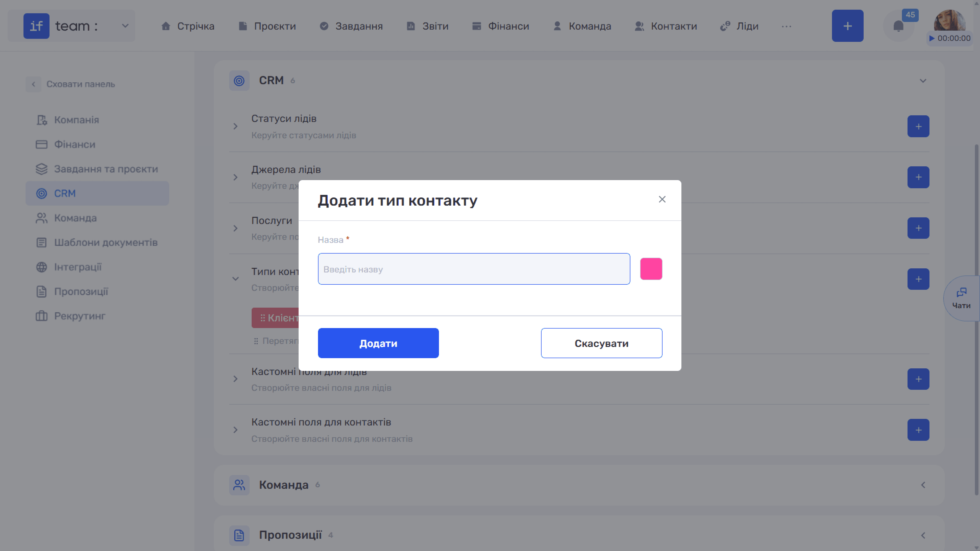Add a custom contact field plus icon
Image resolution: width=980 pixels, height=551 pixels.
pos(918,430)
